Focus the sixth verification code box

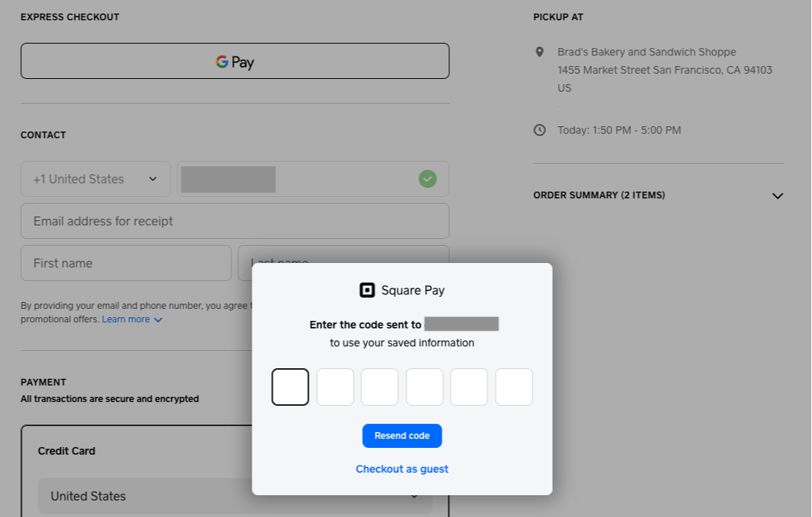[515, 387]
